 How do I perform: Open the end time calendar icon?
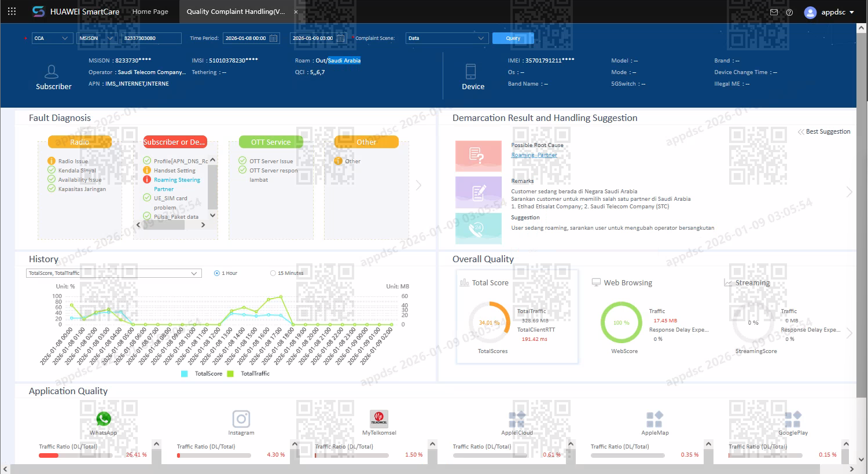tap(341, 38)
